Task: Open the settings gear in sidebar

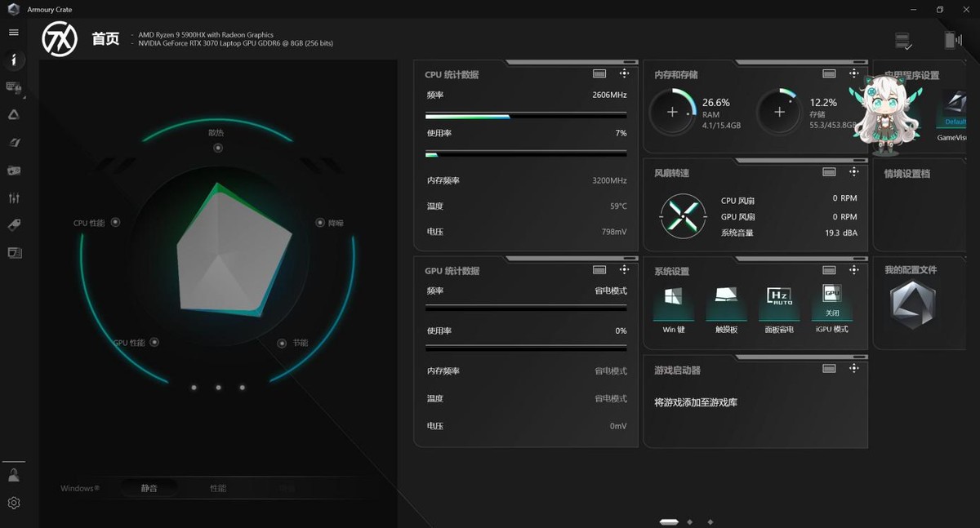Action: click(x=13, y=503)
